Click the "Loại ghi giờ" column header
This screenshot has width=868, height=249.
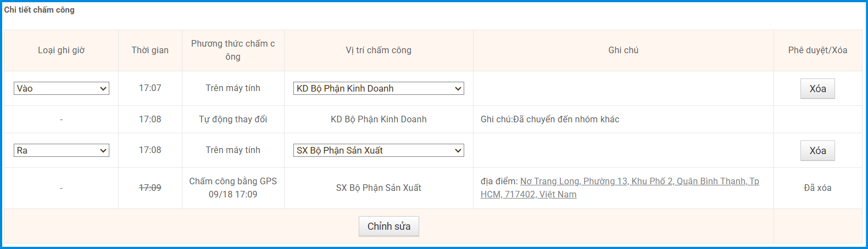coord(61,50)
